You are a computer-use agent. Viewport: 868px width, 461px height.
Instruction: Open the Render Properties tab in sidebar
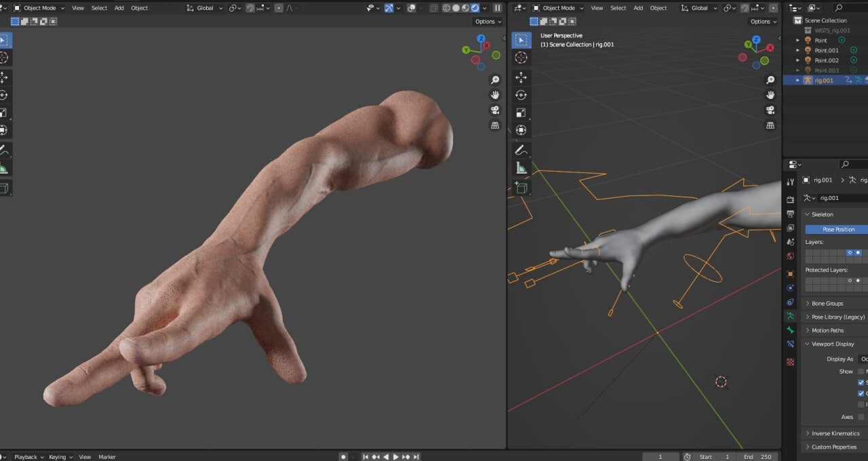790,199
